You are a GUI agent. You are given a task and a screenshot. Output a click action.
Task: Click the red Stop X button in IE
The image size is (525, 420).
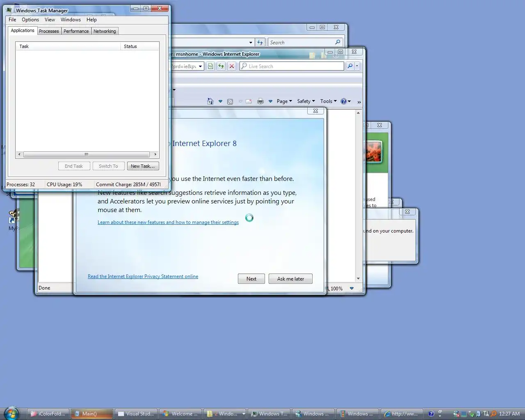[232, 66]
